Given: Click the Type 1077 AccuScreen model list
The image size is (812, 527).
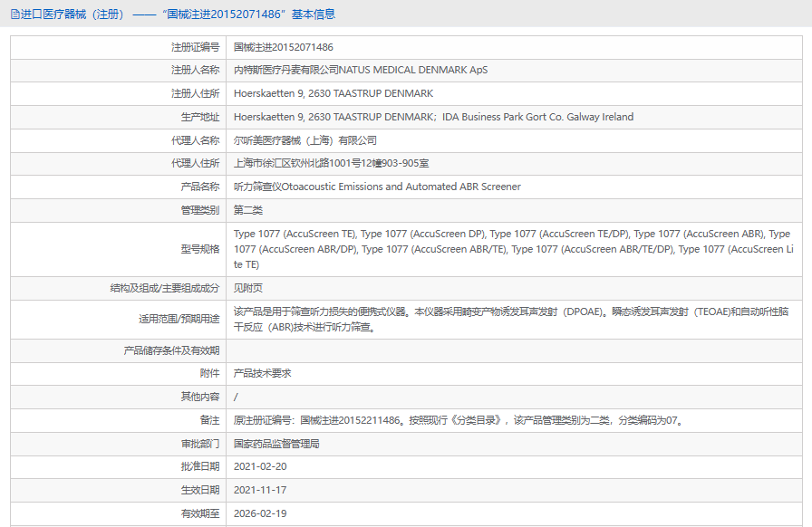Looking at the screenshot, I should pyautogui.click(x=513, y=249).
